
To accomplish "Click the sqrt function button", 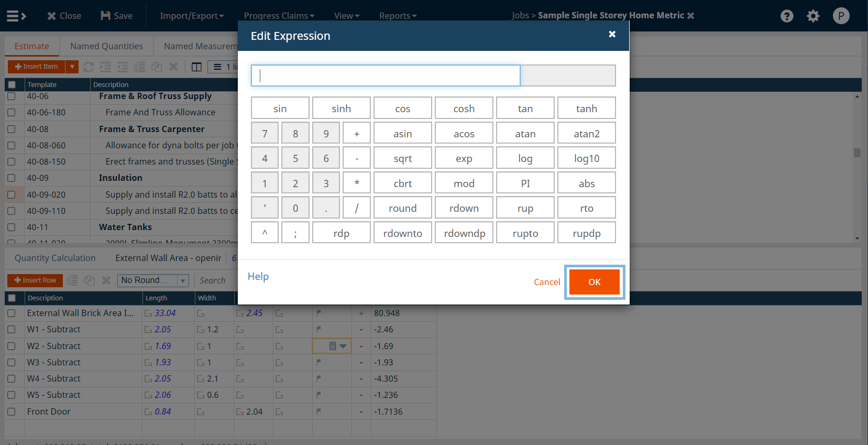I will coord(403,158).
